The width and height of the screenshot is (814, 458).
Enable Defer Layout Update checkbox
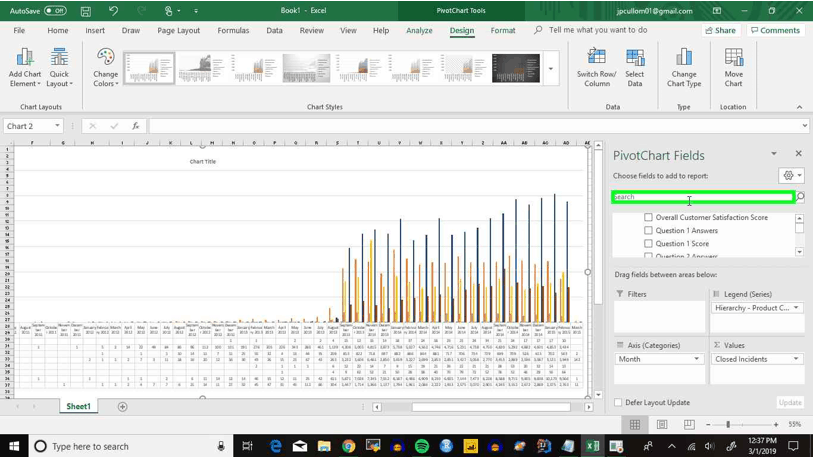pos(618,402)
